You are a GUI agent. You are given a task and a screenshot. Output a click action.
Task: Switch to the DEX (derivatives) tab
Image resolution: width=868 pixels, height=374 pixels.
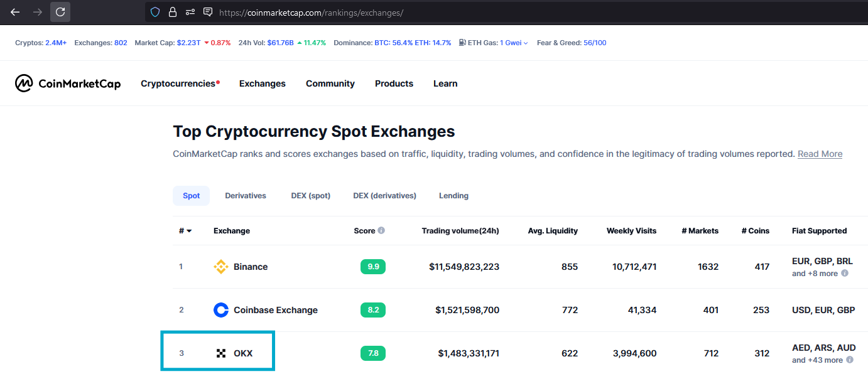click(384, 196)
